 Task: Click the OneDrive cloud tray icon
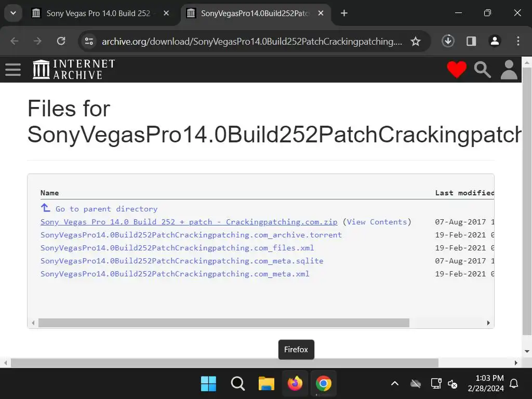click(x=416, y=384)
